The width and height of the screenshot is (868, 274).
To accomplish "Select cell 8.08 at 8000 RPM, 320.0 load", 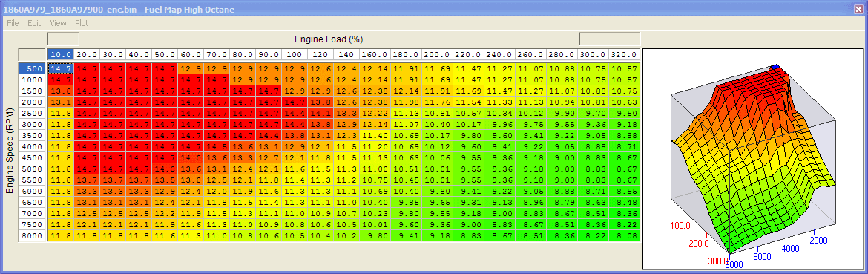I will coord(625,236).
